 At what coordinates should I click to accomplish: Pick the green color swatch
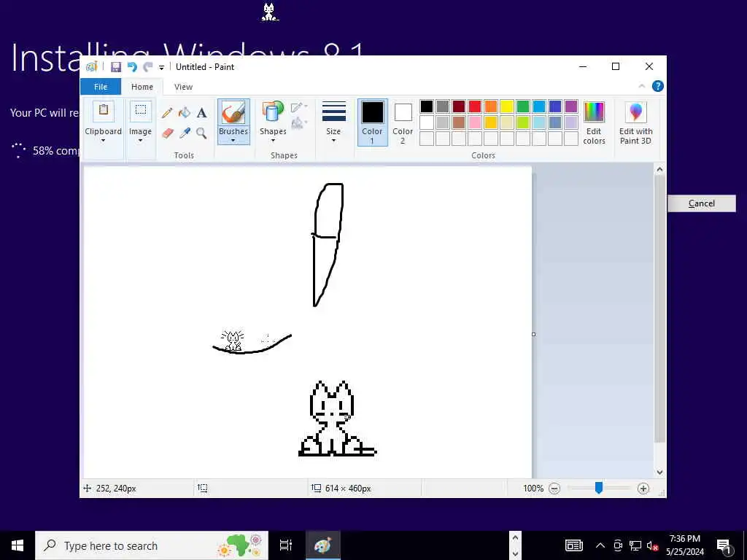pos(522,106)
